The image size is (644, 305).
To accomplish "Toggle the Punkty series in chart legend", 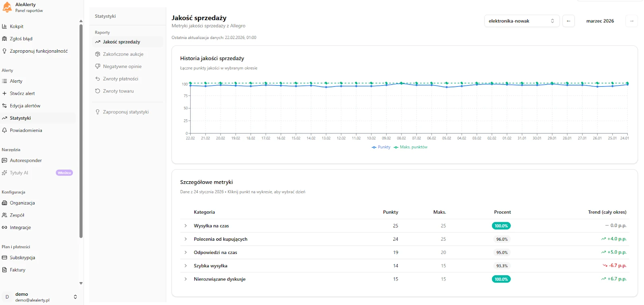I will [x=381, y=147].
